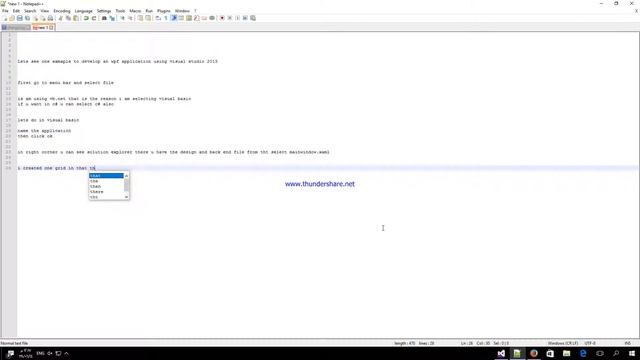This screenshot has width=640, height=360.
Task: Toggle the highlighted Indent Guide button
Action: pos(174,18)
